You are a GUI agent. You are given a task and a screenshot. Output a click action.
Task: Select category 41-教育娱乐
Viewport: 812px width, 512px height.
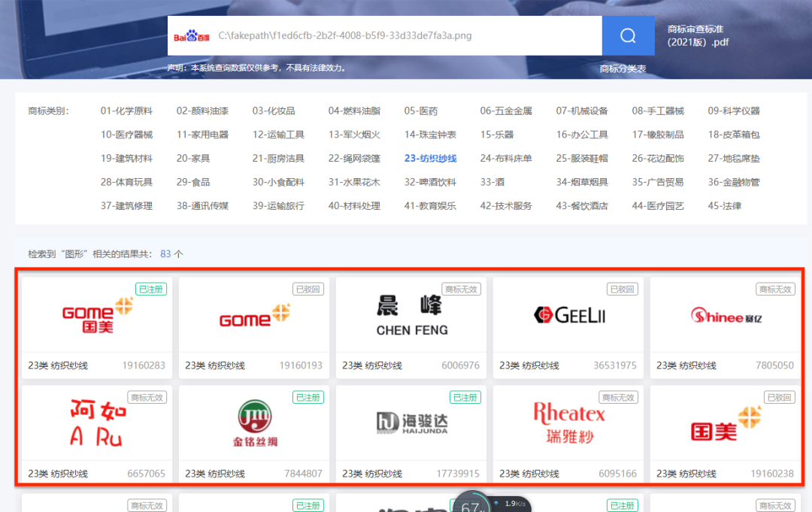[430, 206]
